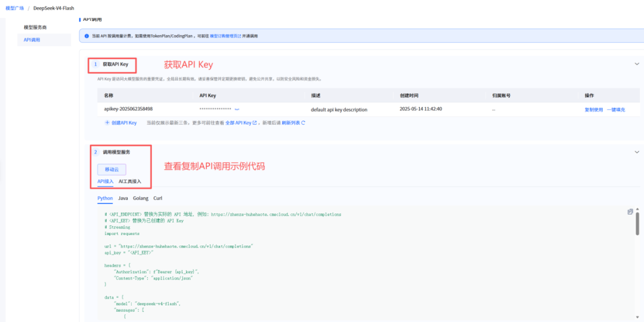The image size is (644, 322).
Task: Click the code block vertical scrollbar
Action: coord(637,224)
